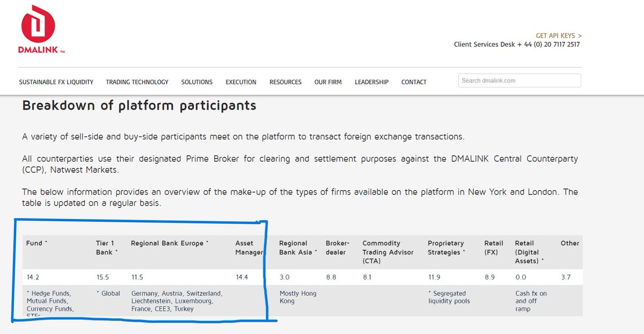Click the Tier 1 Bank column header
Viewport: 644px width, 334px height.
pyautogui.click(x=107, y=248)
